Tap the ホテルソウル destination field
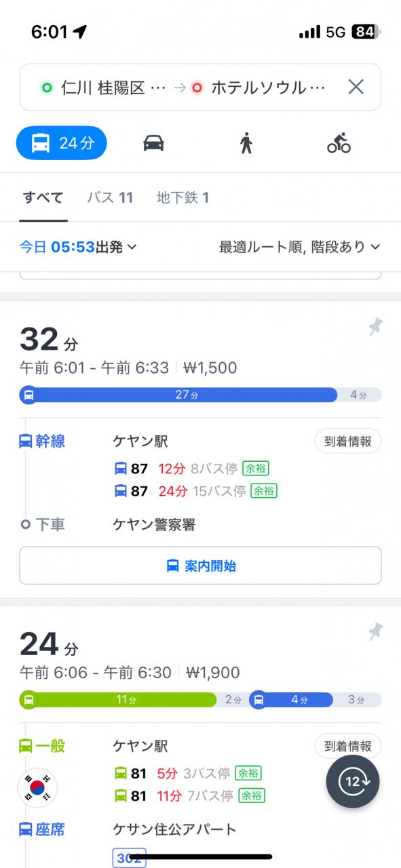The height and width of the screenshot is (868, 401). click(x=260, y=87)
